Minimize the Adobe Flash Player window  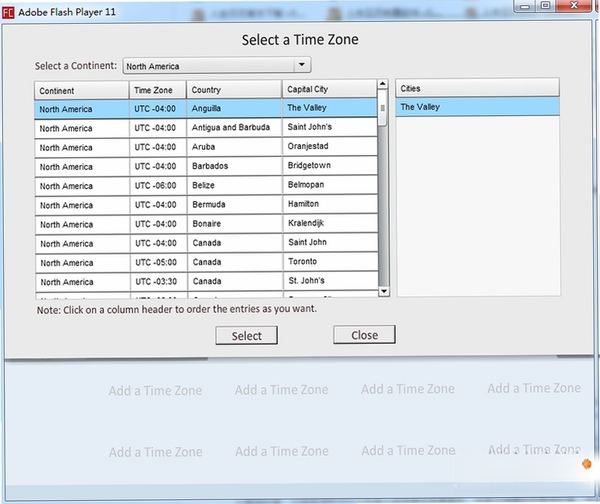525,6
